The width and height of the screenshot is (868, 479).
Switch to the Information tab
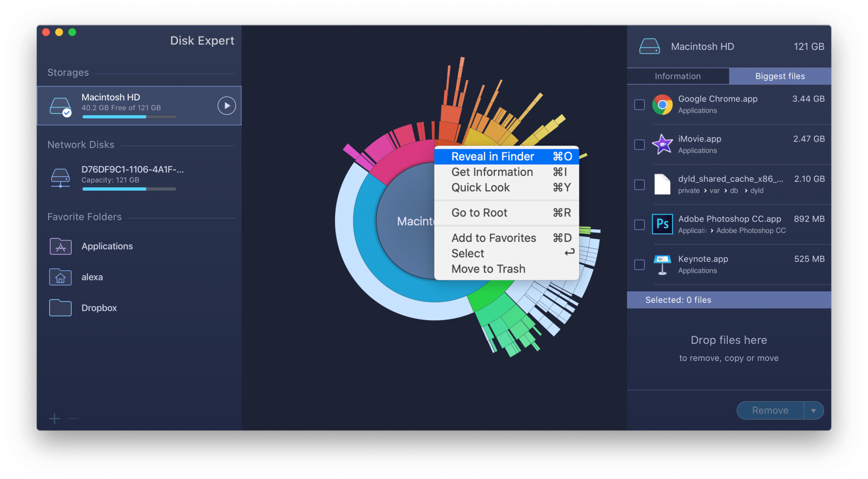(x=678, y=76)
